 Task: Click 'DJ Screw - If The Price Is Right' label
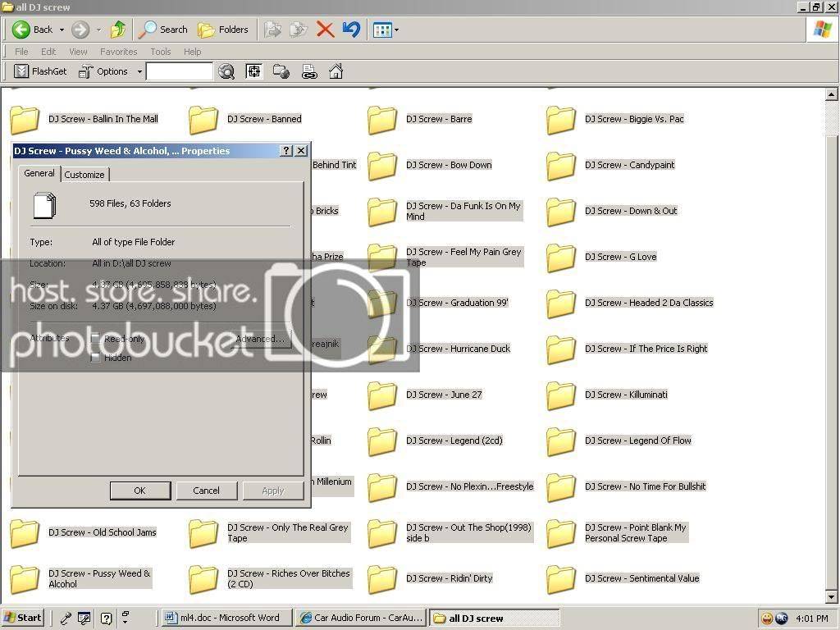point(646,349)
